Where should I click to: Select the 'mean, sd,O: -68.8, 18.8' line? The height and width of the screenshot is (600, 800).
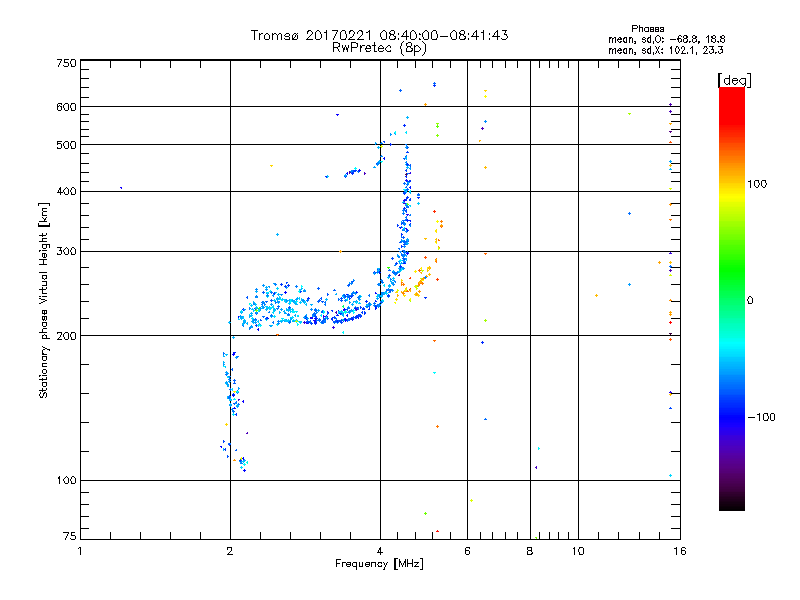click(x=666, y=39)
